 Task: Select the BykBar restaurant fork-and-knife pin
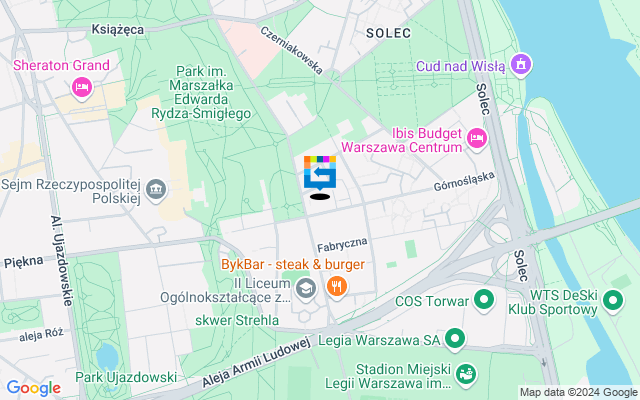[337, 287]
